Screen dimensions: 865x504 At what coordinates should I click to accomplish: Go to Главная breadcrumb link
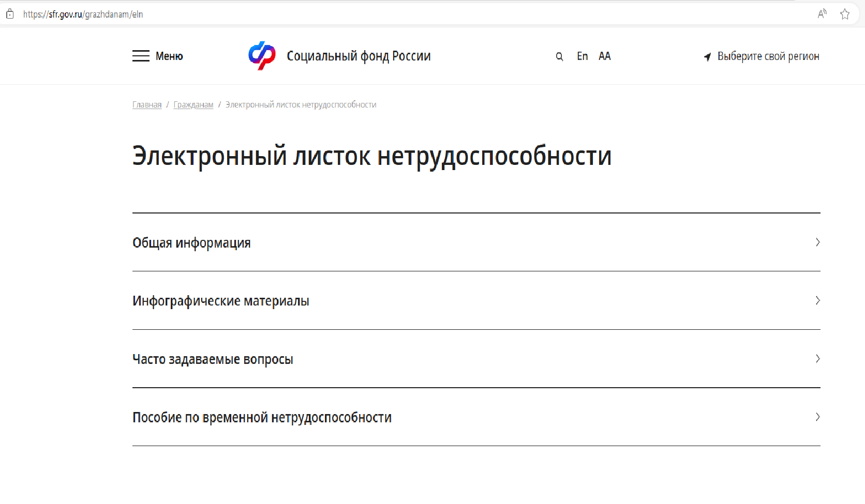[147, 104]
